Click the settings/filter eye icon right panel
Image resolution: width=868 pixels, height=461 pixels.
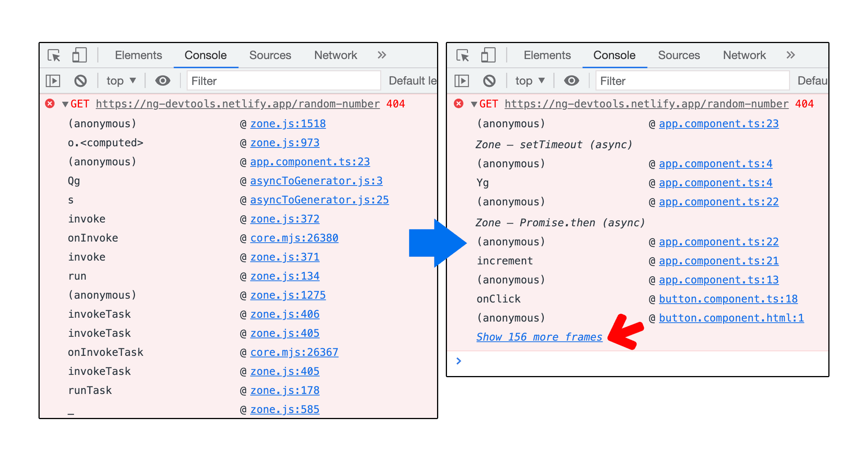pyautogui.click(x=572, y=80)
